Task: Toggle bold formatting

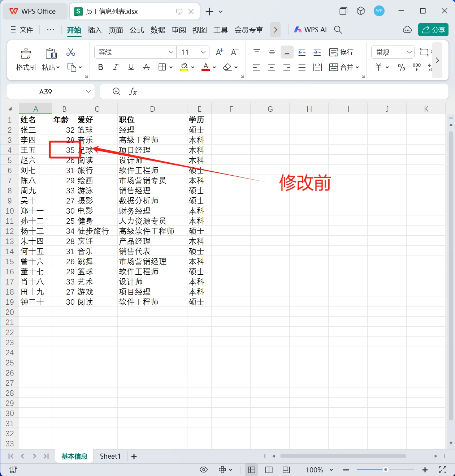Action: (100, 67)
